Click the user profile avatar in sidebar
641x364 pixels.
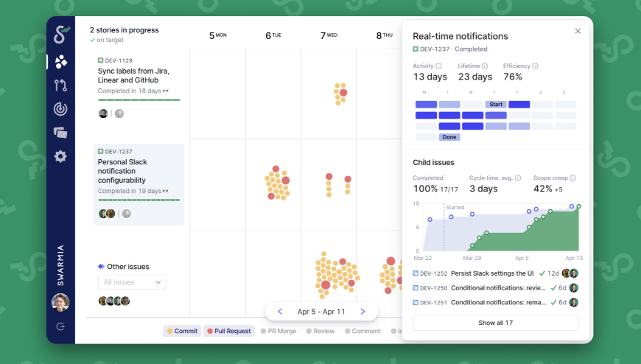coord(60,303)
